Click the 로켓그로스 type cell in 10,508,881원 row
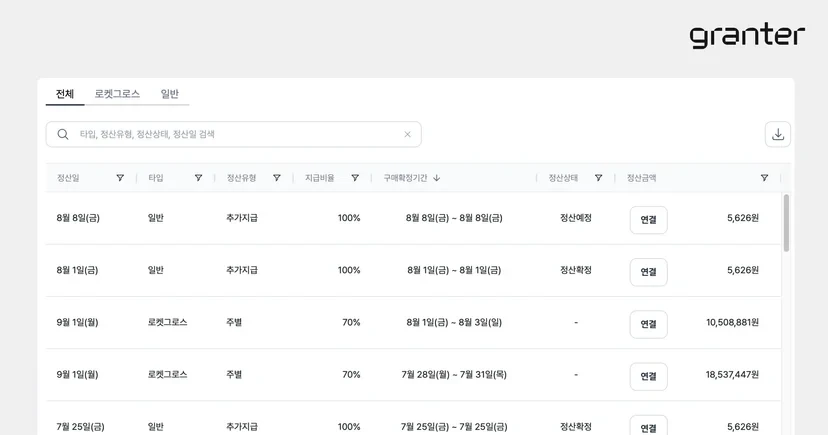 [167, 322]
